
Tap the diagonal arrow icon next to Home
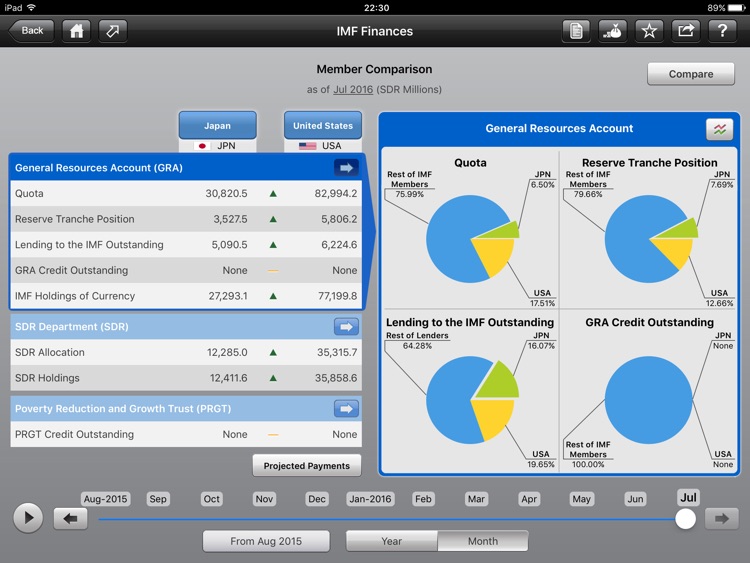click(x=113, y=31)
